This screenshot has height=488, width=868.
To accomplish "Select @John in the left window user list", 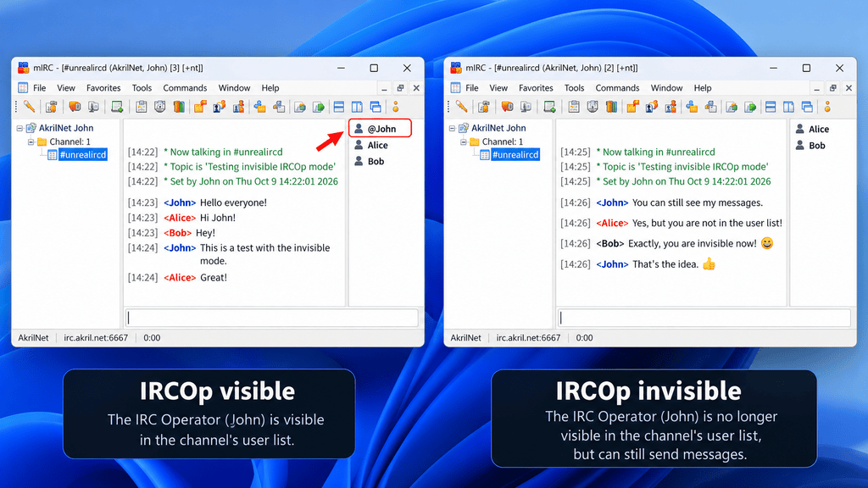I will pyautogui.click(x=381, y=129).
